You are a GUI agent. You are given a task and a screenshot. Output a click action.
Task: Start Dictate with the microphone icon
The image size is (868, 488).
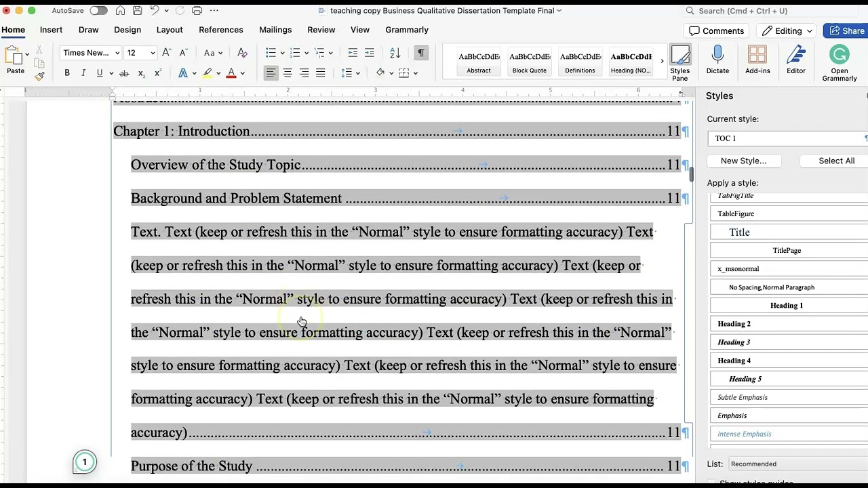tap(717, 60)
